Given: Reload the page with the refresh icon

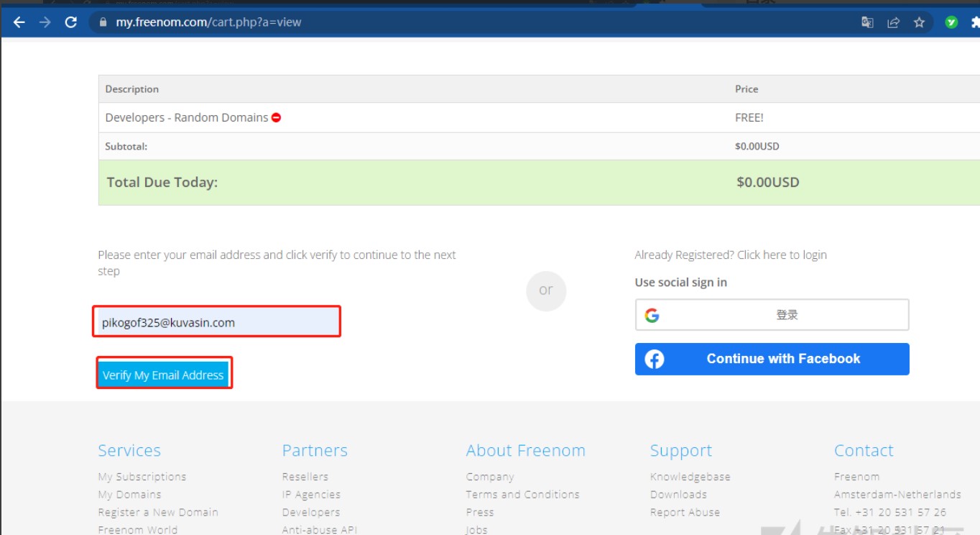Looking at the screenshot, I should click(x=70, y=22).
